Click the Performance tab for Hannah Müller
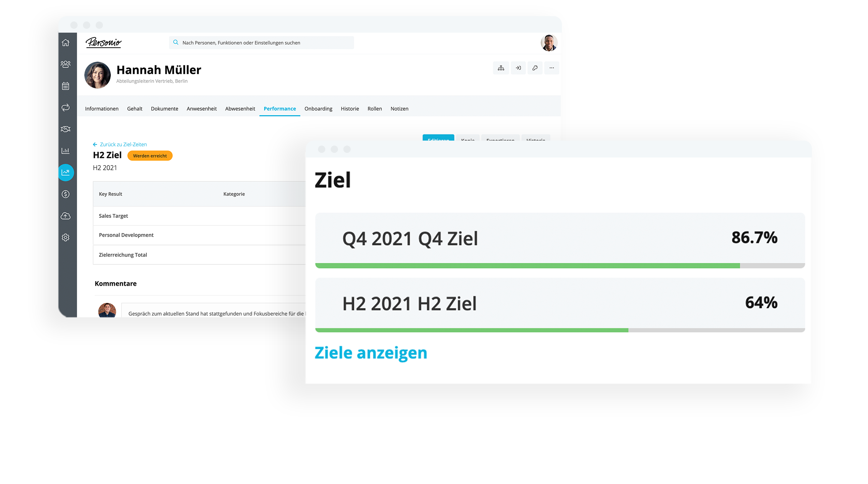Image resolution: width=868 pixels, height=484 pixels. pyautogui.click(x=280, y=108)
